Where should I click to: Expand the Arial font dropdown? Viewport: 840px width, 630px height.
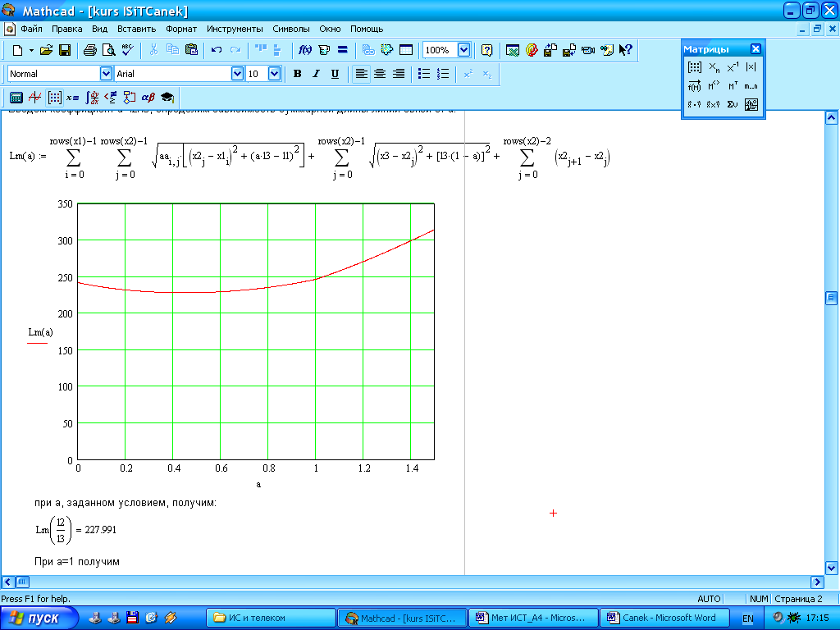[x=237, y=73]
